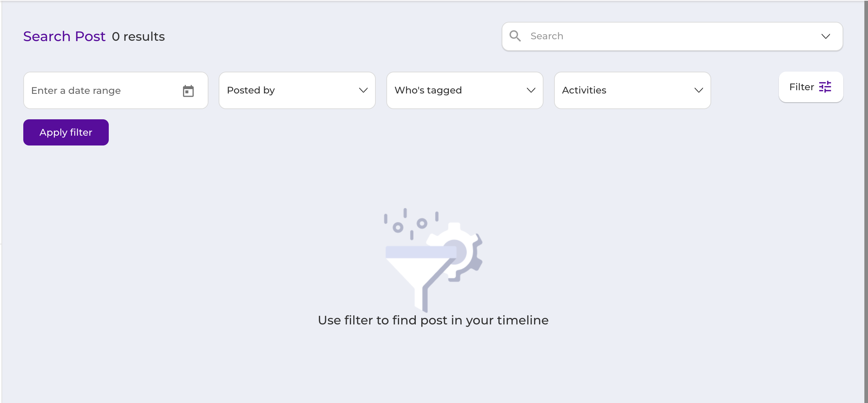Focus the Enter a date range field

click(116, 90)
